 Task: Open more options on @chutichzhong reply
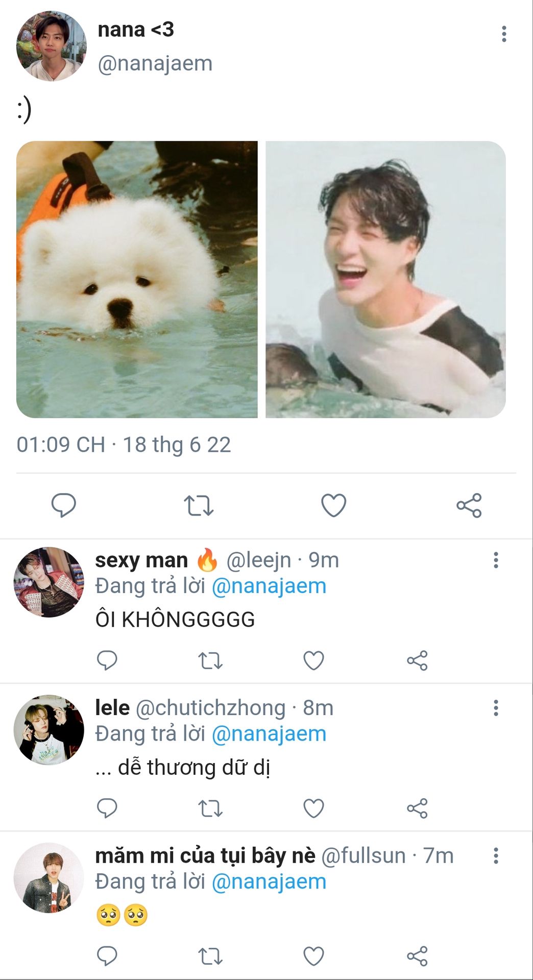[x=496, y=708]
